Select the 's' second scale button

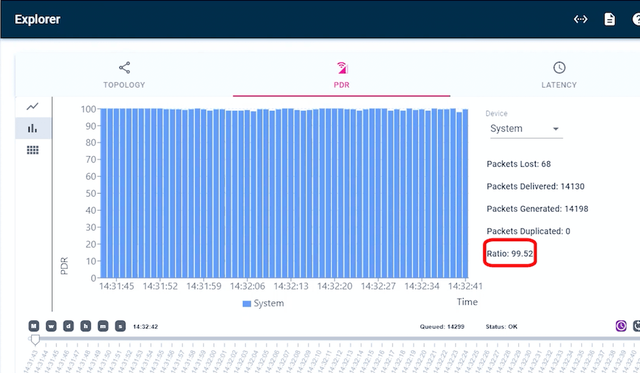(120, 326)
